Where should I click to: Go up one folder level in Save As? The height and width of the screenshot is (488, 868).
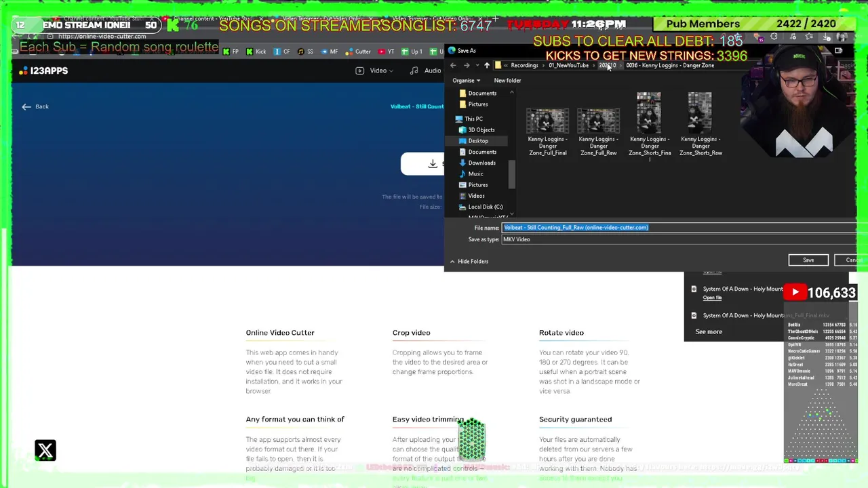[x=486, y=66]
